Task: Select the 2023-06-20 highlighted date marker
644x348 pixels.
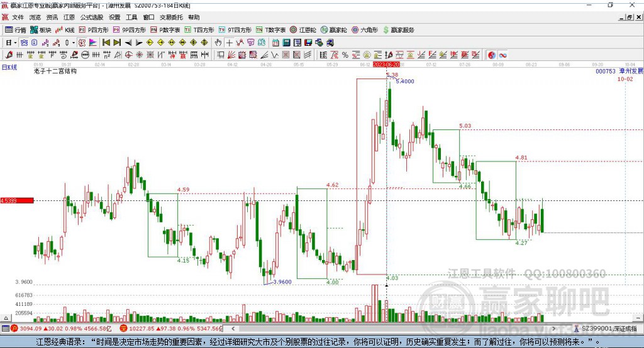Action: point(386,65)
